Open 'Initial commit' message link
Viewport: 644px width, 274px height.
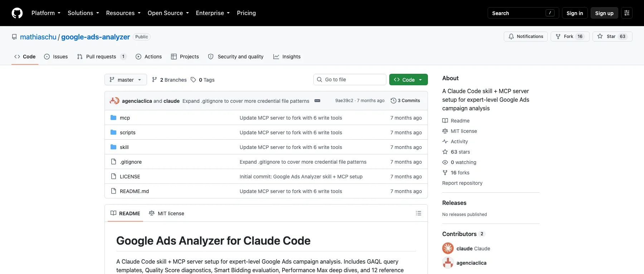point(301,177)
